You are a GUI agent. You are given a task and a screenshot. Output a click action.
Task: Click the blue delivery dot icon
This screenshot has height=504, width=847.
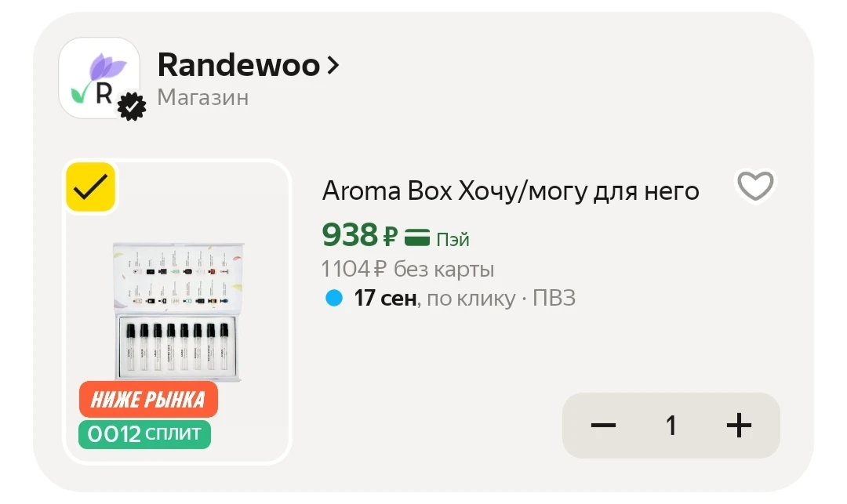334,298
